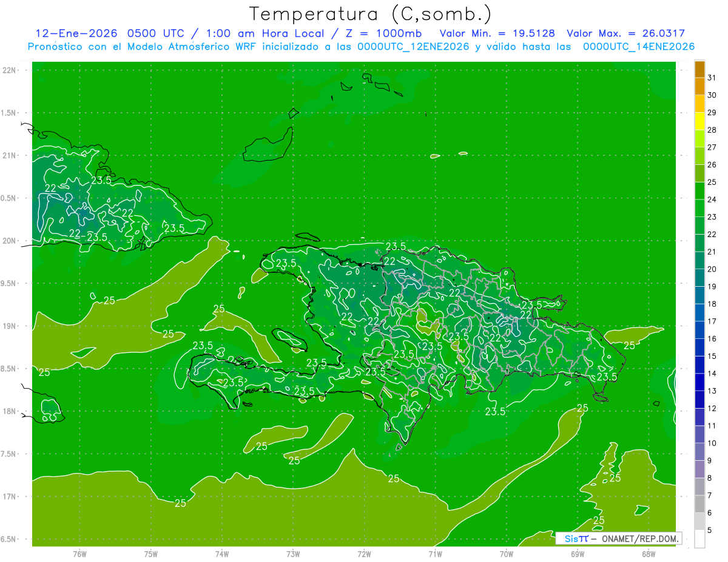Click the legend value '15'
Image resolution: width=728 pixels, height=562 pixels.
712,356
